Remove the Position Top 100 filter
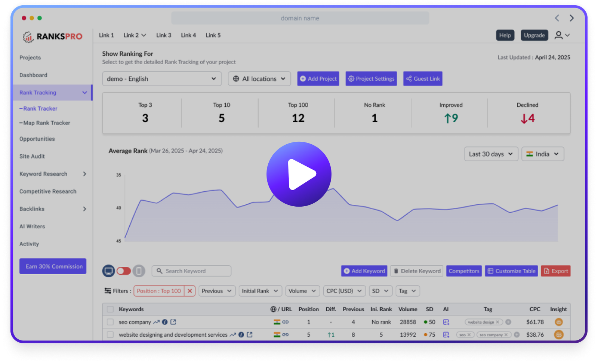This screenshot has height=364, width=598. pos(190,291)
